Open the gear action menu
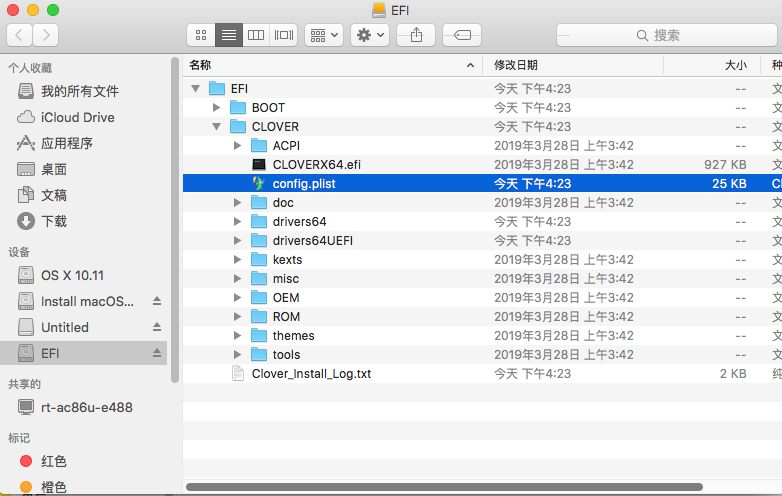 tap(370, 35)
